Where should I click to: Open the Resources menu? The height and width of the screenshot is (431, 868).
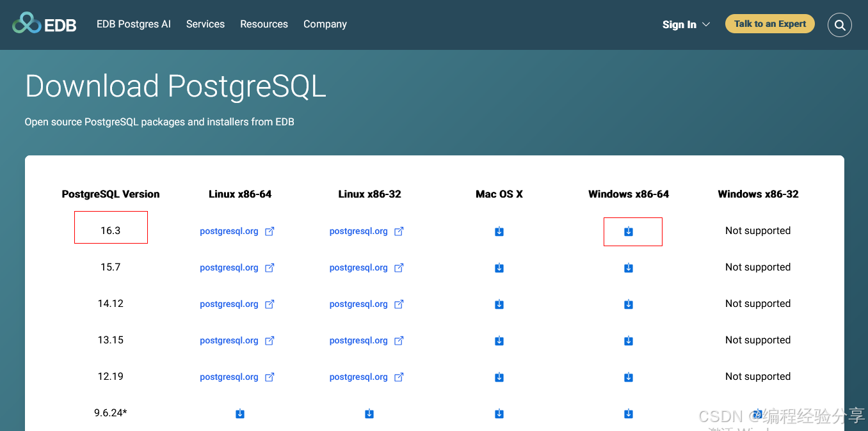click(264, 24)
